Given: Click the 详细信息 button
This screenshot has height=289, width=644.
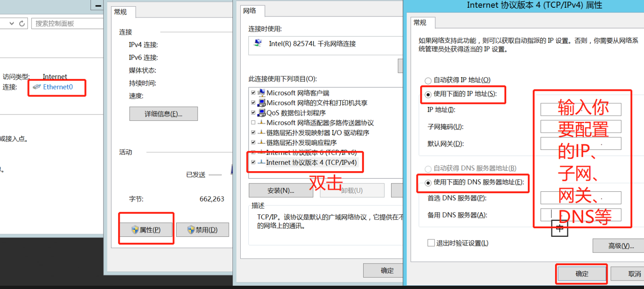Looking at the screenshot, I should 164,114.
